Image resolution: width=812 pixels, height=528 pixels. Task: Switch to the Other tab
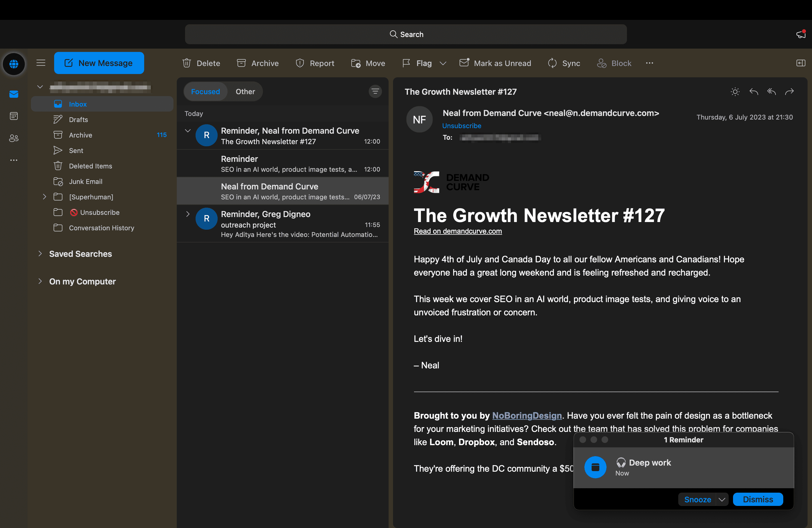click(245, 91)
